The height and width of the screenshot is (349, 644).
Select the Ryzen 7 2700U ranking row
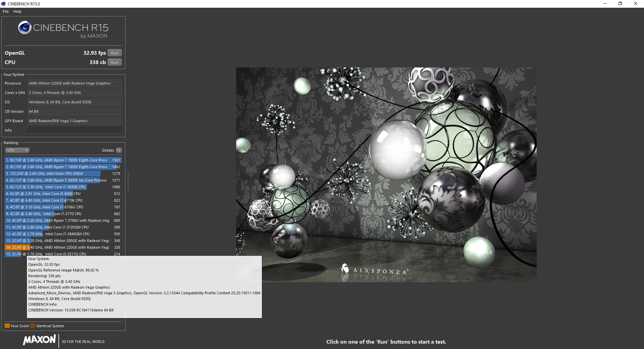click(63, 220)
